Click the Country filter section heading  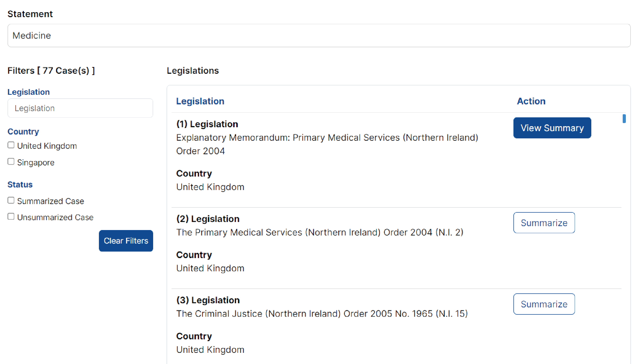click(x=23, y=132)
